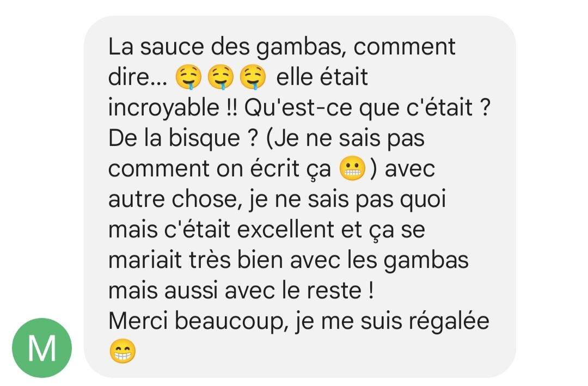Open the green M contact avatar
The width and height of the screenshot is (588, 386).
[x=41, y=348]
